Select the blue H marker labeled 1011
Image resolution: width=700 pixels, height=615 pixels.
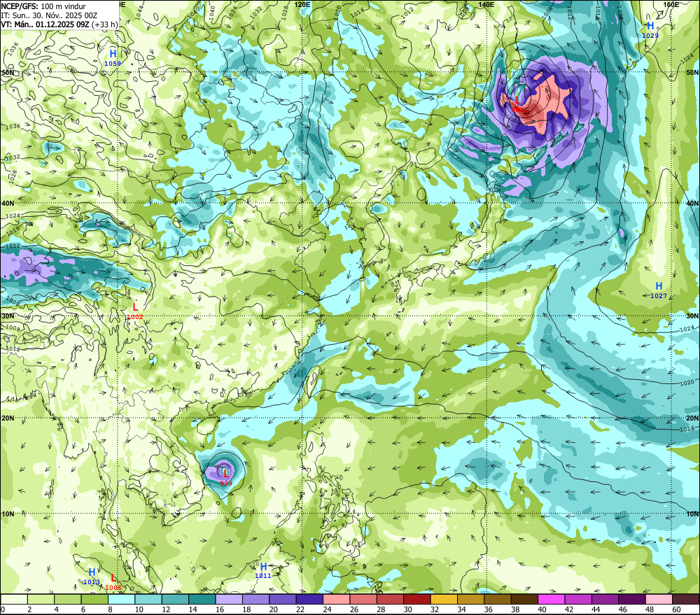pyautogui.click(x=263, y=567)
